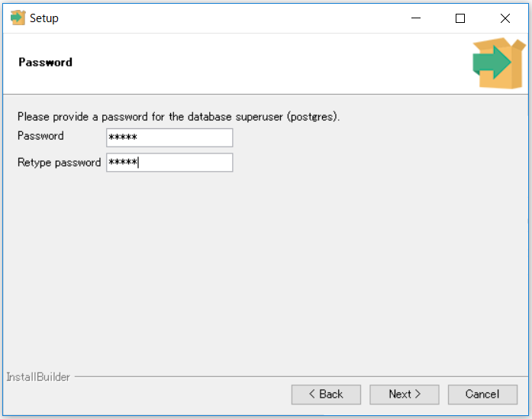Proceed with the Next button
The height and width of the screenshot is (419, 532).
pyautogui.click(x=405, y=395)
